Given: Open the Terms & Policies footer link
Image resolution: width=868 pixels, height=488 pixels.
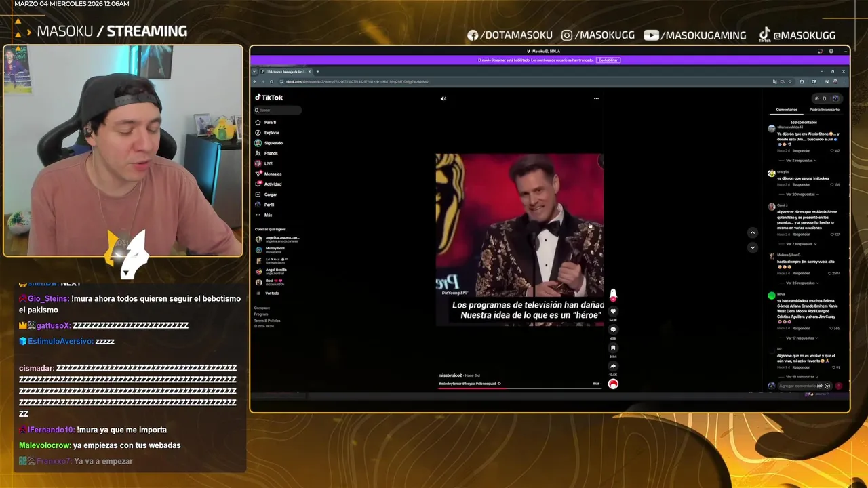Looking at the screenshot, I should [x=267, y=321].
